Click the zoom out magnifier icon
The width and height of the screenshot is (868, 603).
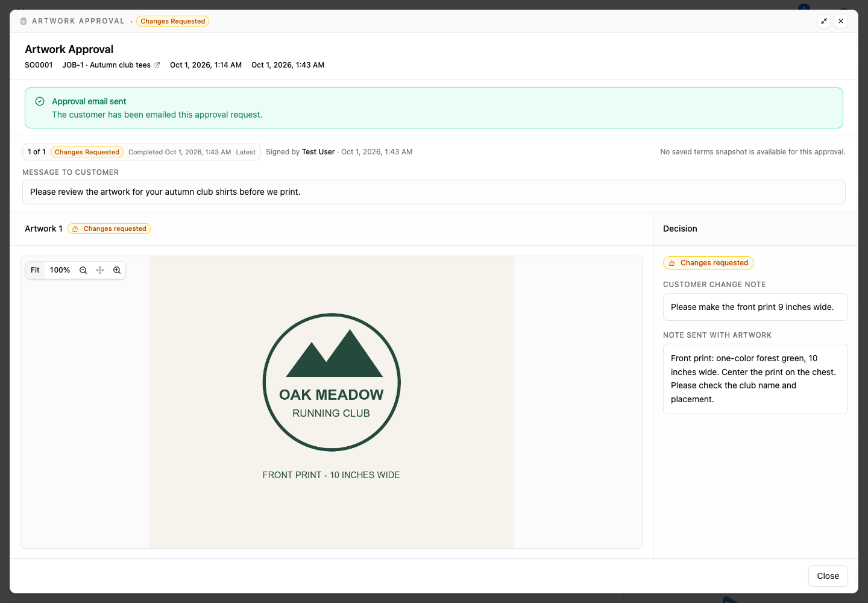(83, 270)
